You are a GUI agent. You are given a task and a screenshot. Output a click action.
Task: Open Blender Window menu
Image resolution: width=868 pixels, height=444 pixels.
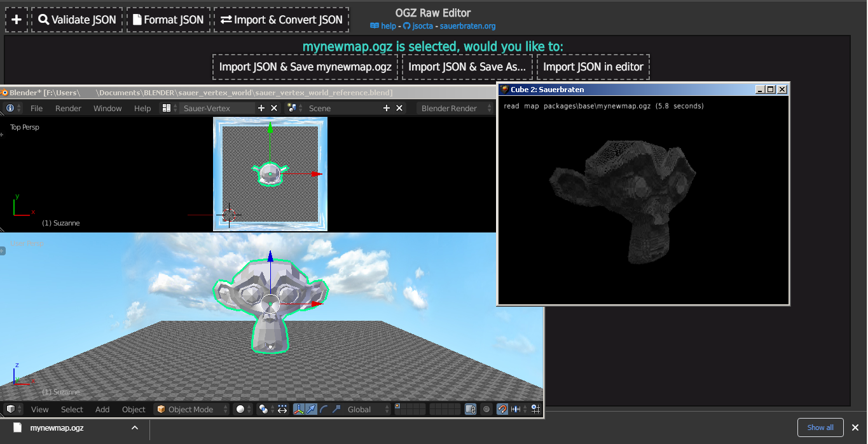(107, 109)
